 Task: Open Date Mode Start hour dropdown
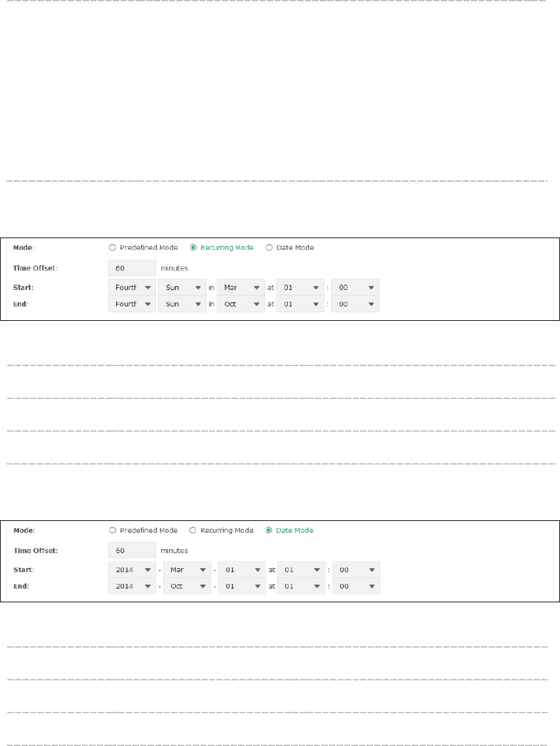[x=302, y=570]
